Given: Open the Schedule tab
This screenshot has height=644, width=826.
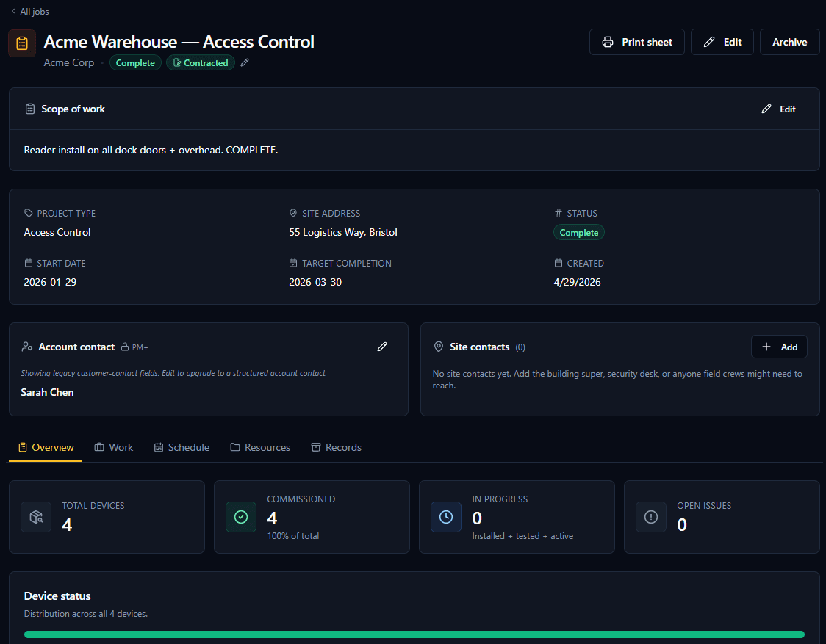Looking at the screenshot, I should point(182,448).
